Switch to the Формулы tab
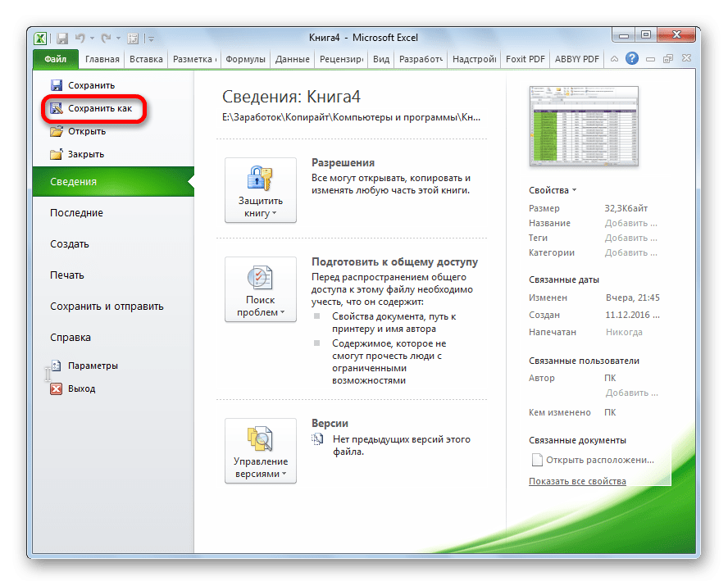The image size is (728, 586). (x=245, y=59)
